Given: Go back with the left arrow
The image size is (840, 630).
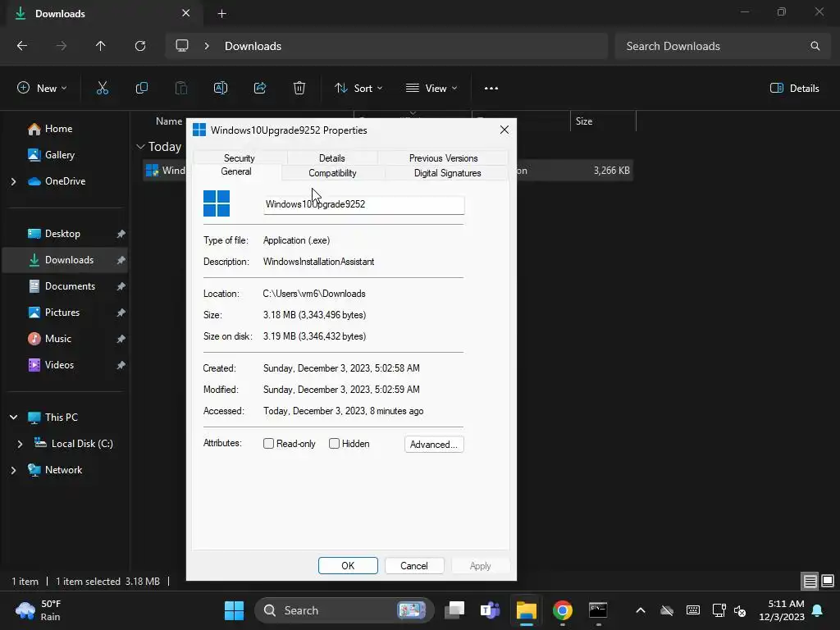Looking at the screenshot, I should point(22,46).
